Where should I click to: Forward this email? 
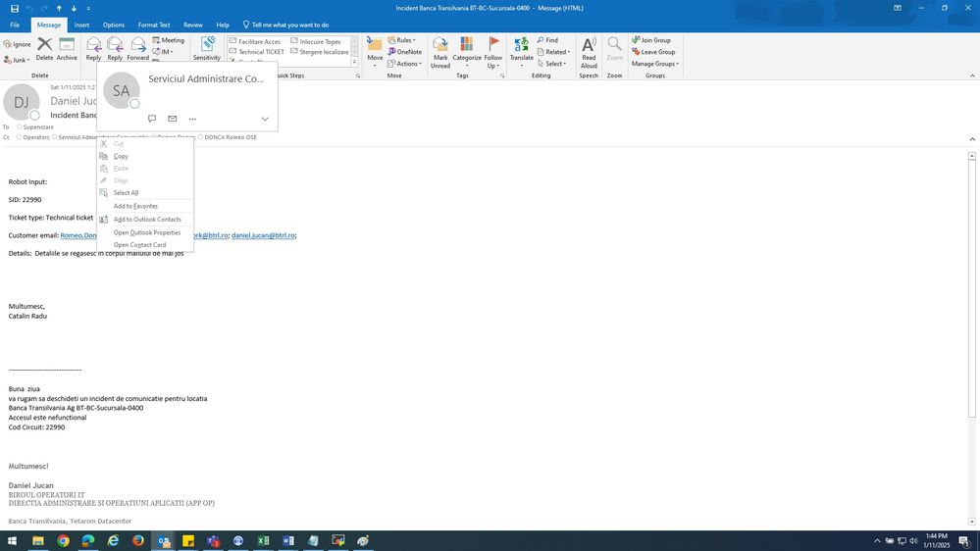[x=138, y=49]
